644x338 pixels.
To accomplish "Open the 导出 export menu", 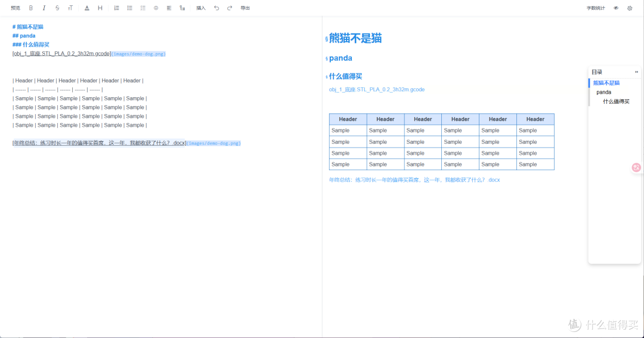I will (x=245, y=8).
